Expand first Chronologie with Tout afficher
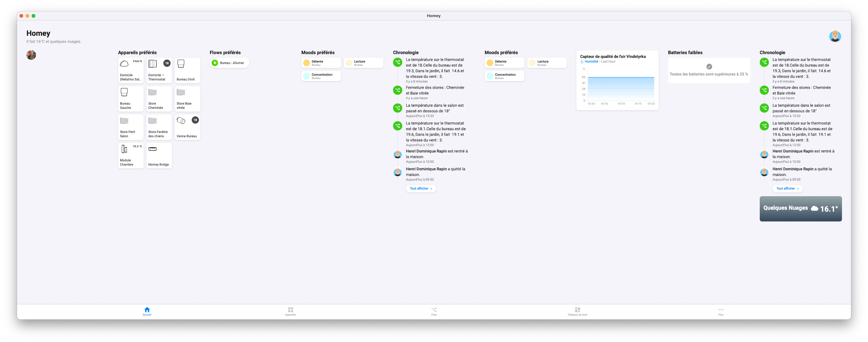The height and width of the screenshot is (342, 868). [420, 189]
